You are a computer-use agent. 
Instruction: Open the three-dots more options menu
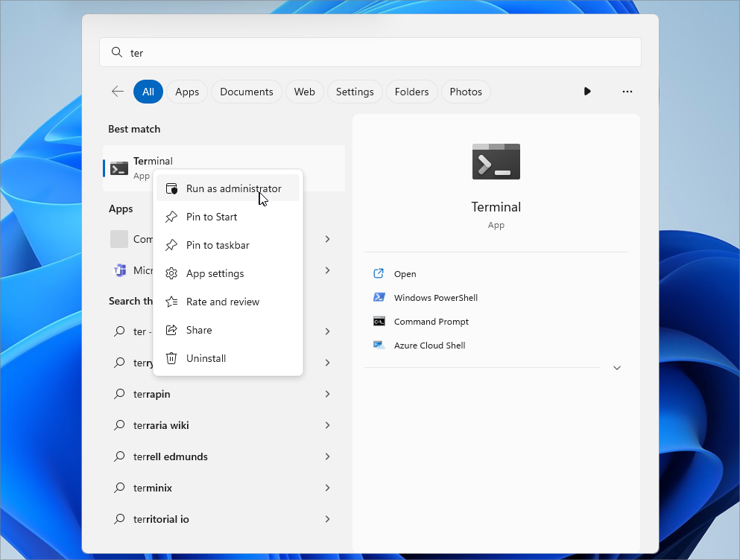pyautogui.click(x=627, y=92)
